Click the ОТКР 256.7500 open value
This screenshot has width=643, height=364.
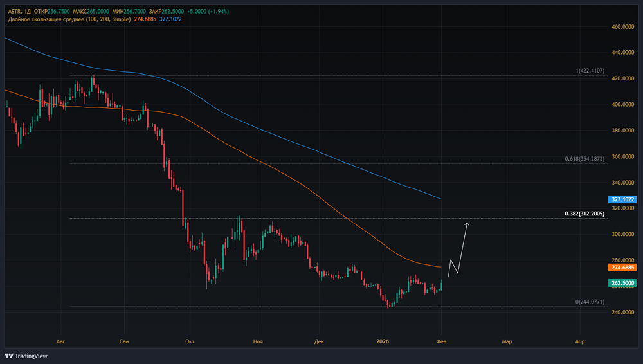click(x=51, y=12)
